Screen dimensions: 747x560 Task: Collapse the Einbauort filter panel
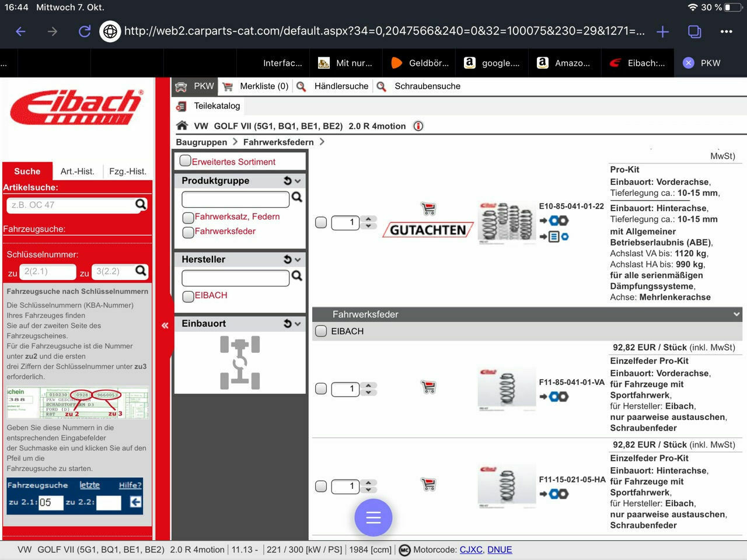click(x=298, y=324)
